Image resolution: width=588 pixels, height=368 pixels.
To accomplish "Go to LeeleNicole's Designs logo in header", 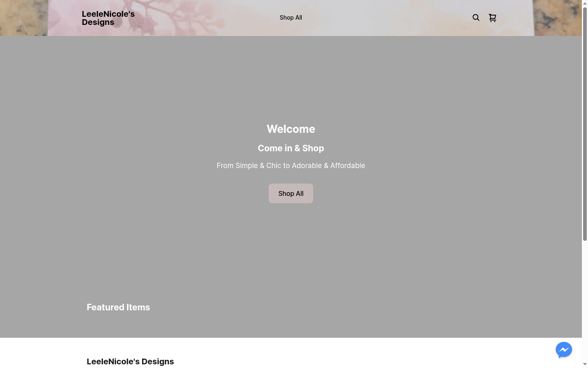I will click(x=108, y=18).
